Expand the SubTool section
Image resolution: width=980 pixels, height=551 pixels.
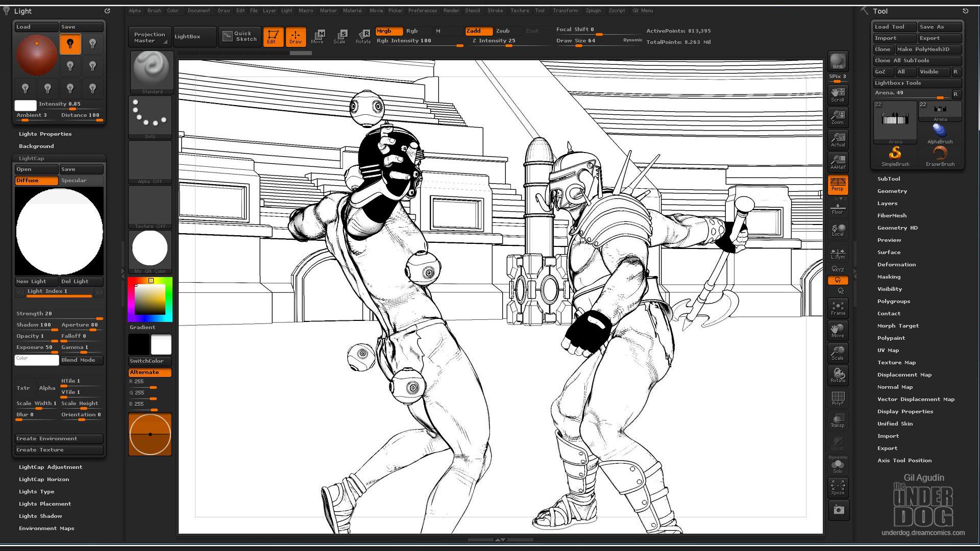889,179
